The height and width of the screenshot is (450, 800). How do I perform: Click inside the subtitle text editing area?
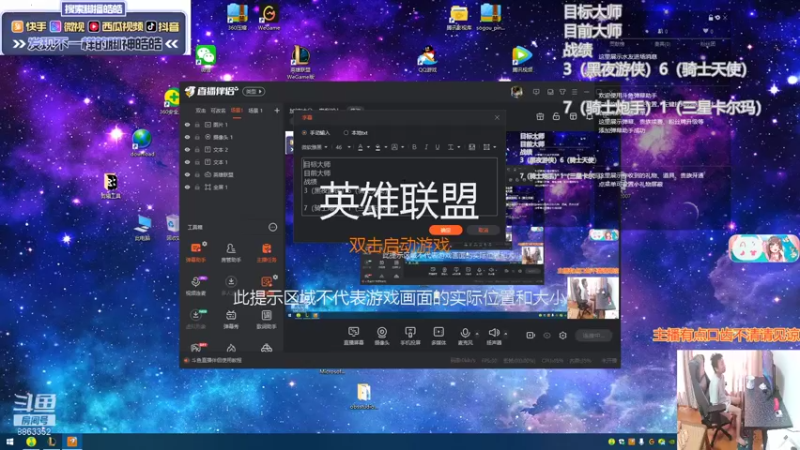click(x=399, y=187)
